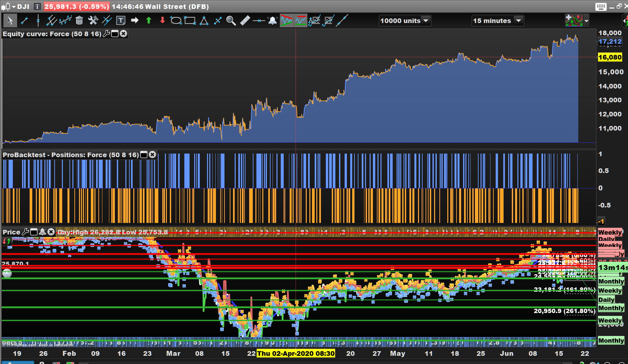The height and width of the screenshot is (364, 628).
Task: Click the ProBacktest - Positions title label
Action: (x=71, y=155)
